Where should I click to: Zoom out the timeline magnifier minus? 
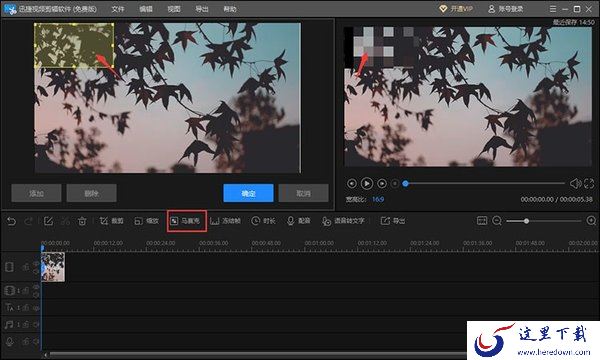497,221
